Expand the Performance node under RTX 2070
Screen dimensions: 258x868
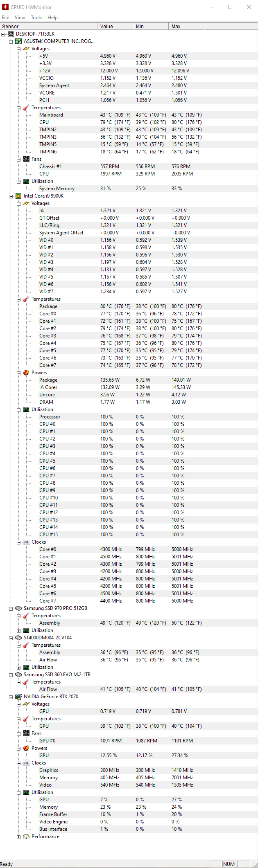click(x=19, y=837)
